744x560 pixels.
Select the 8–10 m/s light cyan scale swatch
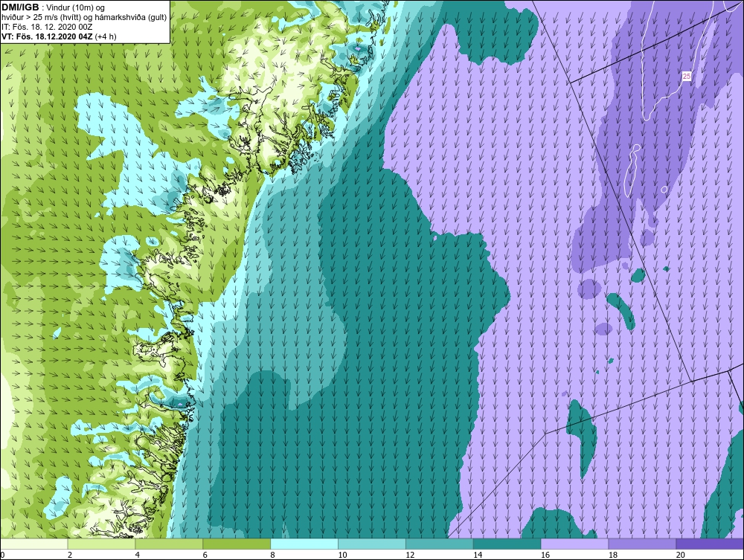(304, 544)
